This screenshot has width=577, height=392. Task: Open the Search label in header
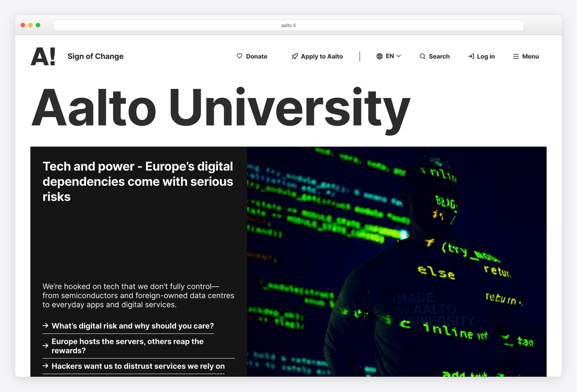tap(439, 56)
